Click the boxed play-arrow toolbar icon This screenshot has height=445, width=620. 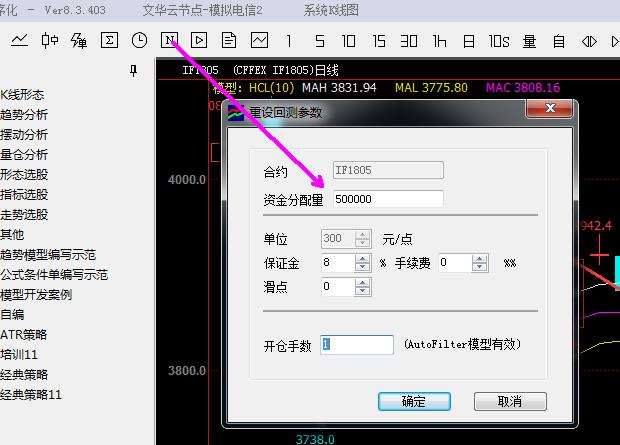click(199, 41)
